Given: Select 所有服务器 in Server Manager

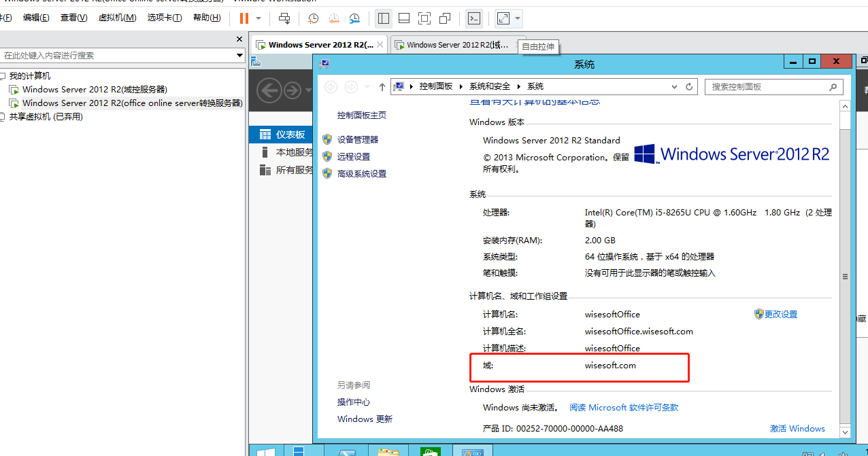Looking at the screenshot, I should click(x=280, y=170).
